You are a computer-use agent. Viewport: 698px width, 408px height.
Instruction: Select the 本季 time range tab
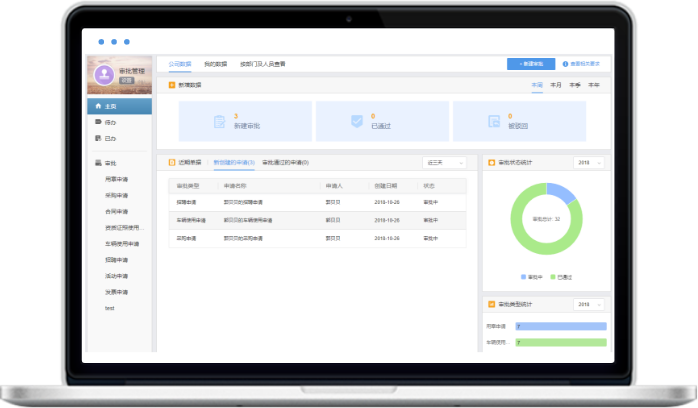point(575,85)
